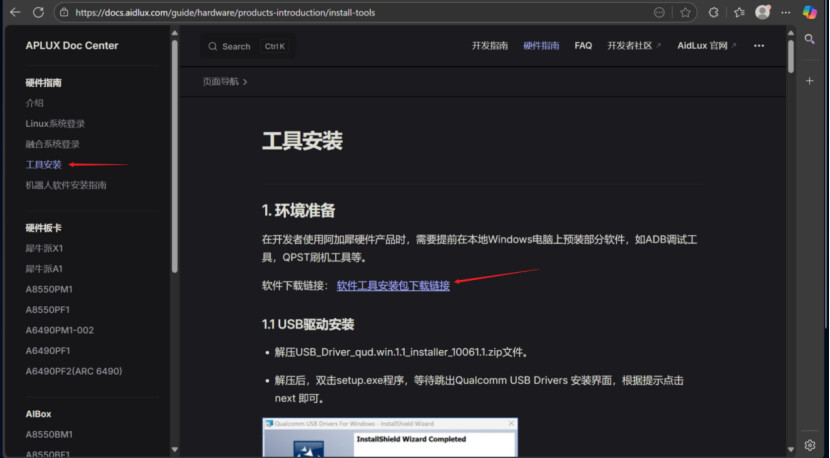This screenshot has height=458, width=830.
Task: Open the browser profile avatar
Action: pos(763,13)
